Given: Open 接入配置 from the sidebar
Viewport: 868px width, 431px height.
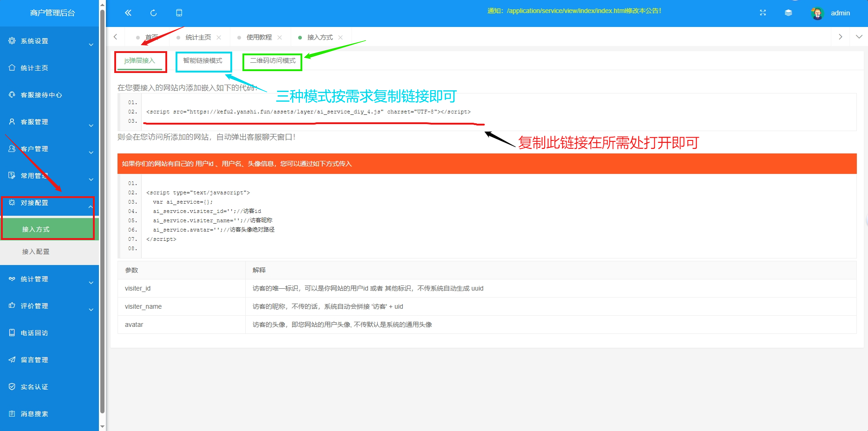Looking at the screenshot, I should [x=37, y=251].
